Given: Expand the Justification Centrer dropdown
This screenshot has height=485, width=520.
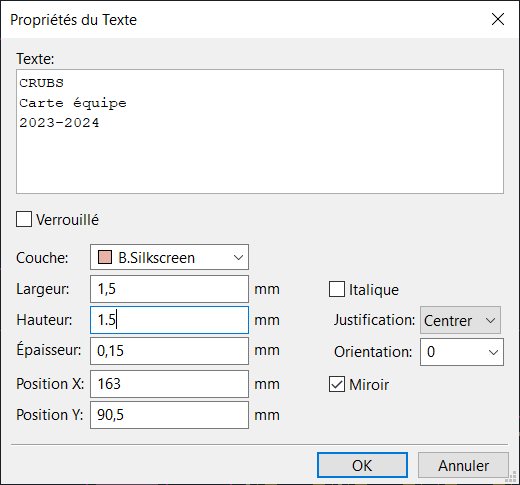Looking at the screenshot, I should [460, 320].
